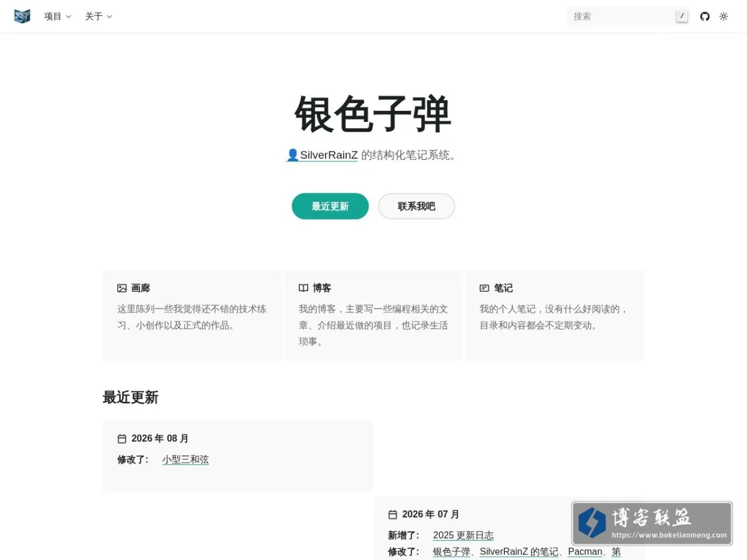Click the 笔记 card description text

[x=554, y=317]
